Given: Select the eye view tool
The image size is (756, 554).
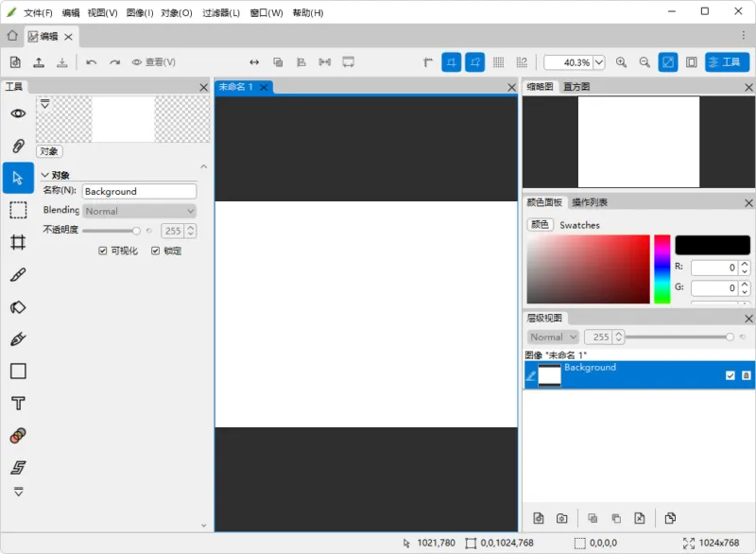Looking at the screenshot, I should (x=18, y=113).
